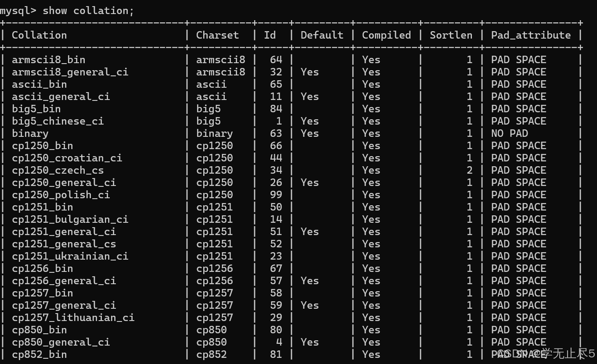
Task: Click the armscii8_general_ci collation entry
Action: 70,72
